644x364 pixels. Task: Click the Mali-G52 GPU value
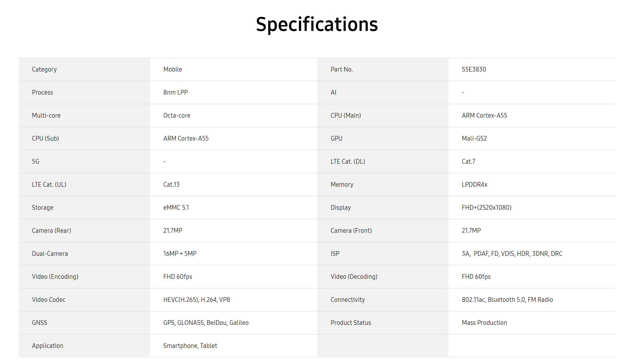[474, 138]
